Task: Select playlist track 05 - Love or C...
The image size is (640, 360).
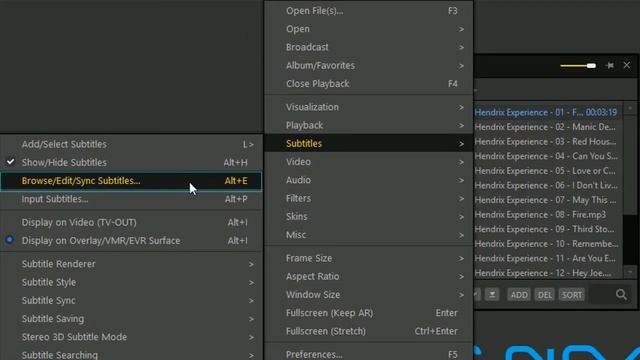Action: click(x=548, y=171)
